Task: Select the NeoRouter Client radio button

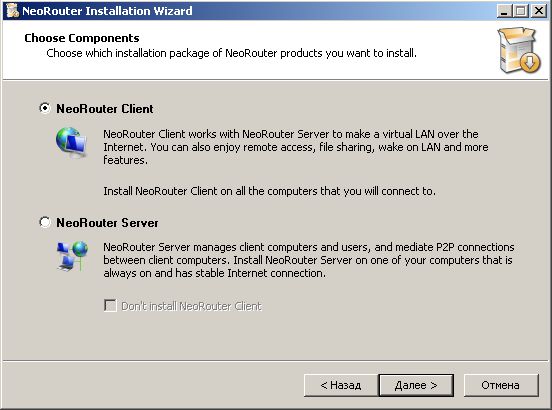Action: click(x=45, y=108)
